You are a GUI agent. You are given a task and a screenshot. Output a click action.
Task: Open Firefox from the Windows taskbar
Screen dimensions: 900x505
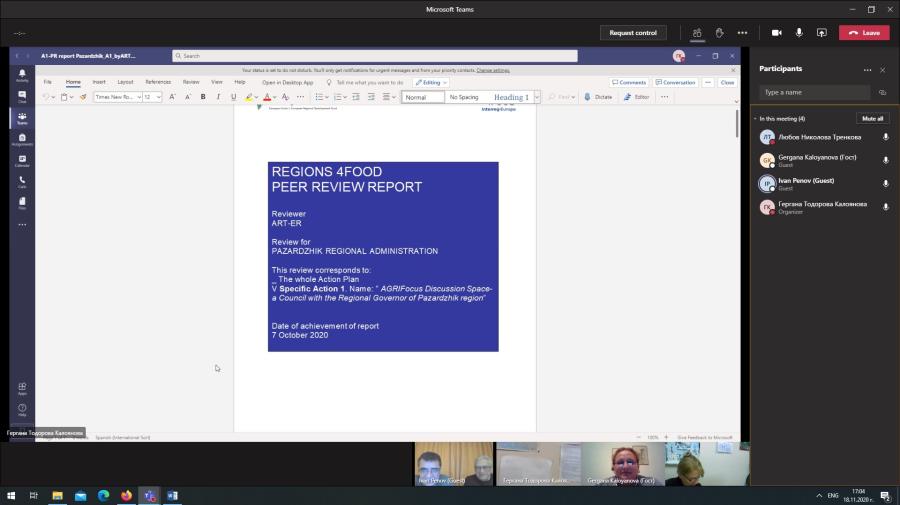click(126, 495)
